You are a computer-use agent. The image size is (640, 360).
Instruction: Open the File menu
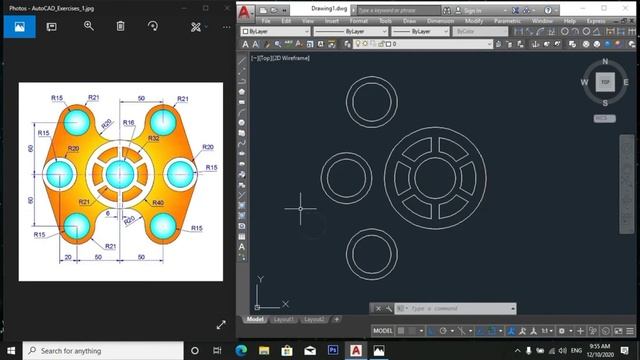266,21
